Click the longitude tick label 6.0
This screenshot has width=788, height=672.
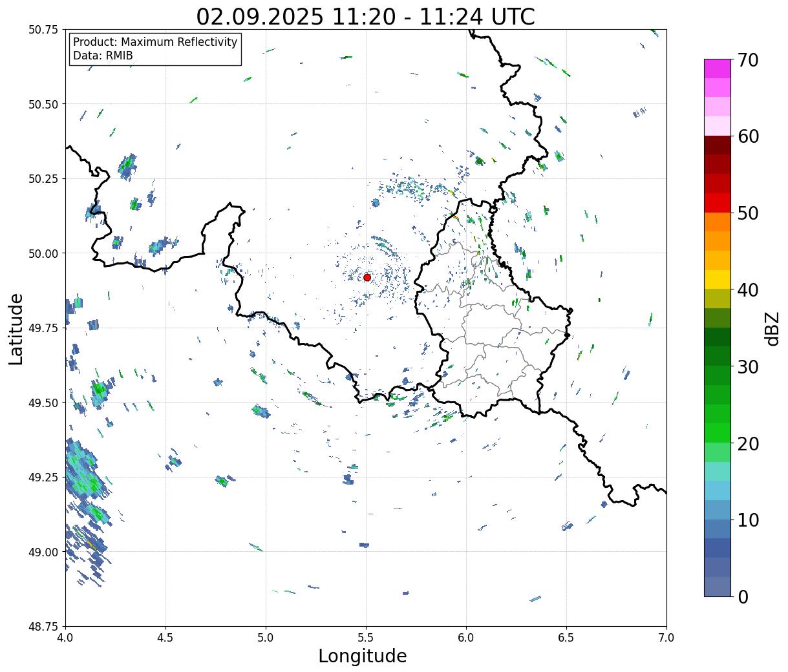pyautogui.click(x=466, y=638)
